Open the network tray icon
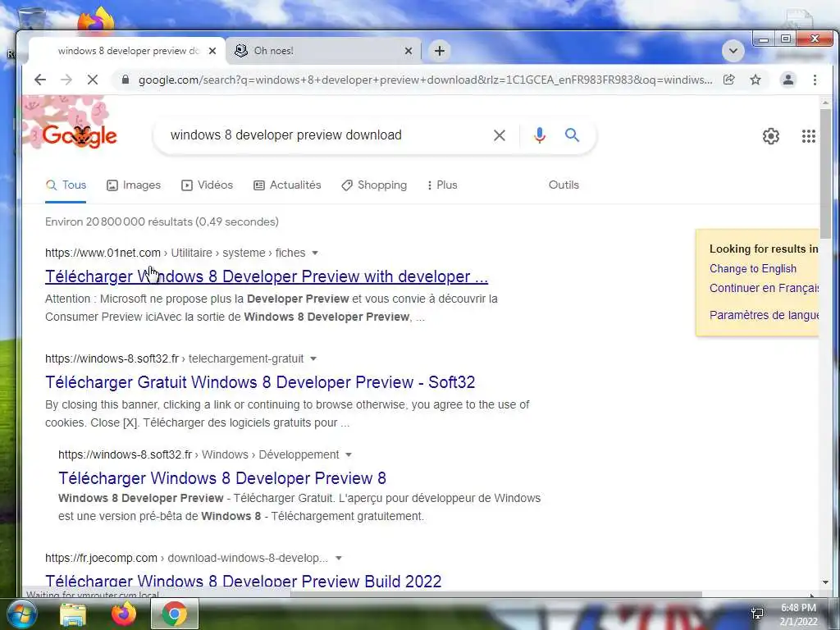This screenshot has width=840, height=630. coord(757,614)
